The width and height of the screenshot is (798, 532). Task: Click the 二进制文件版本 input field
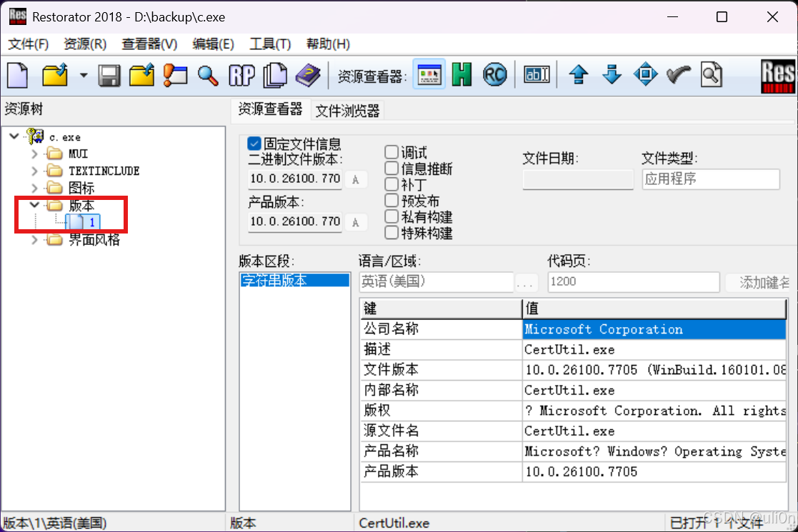[295, 179]
